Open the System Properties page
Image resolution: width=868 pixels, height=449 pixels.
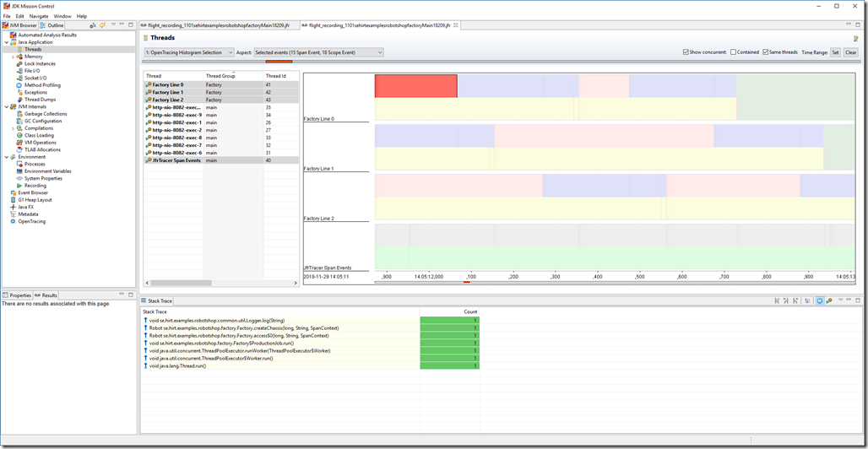pos(43,178)
